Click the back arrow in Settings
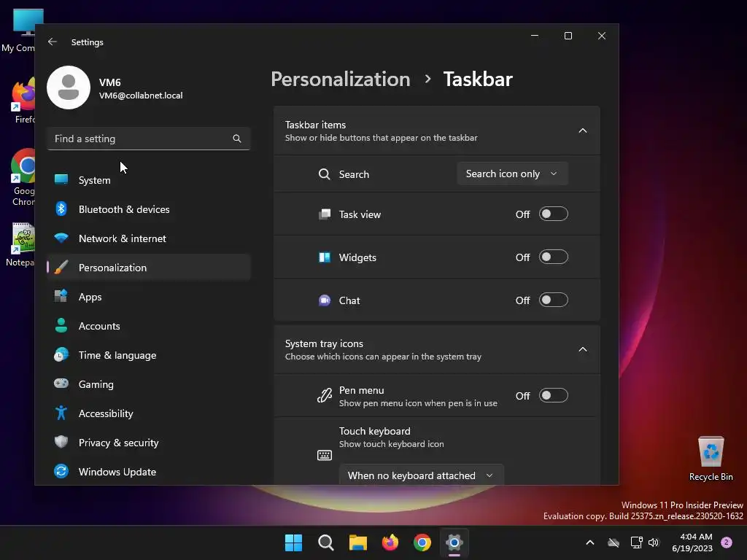The height and width of the screenshot is (560, 747). click(53, 42)
